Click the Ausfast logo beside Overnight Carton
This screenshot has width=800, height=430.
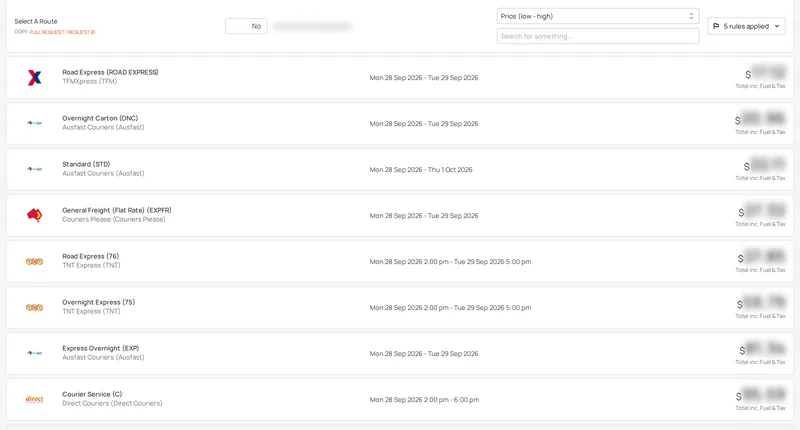point(34,123)
